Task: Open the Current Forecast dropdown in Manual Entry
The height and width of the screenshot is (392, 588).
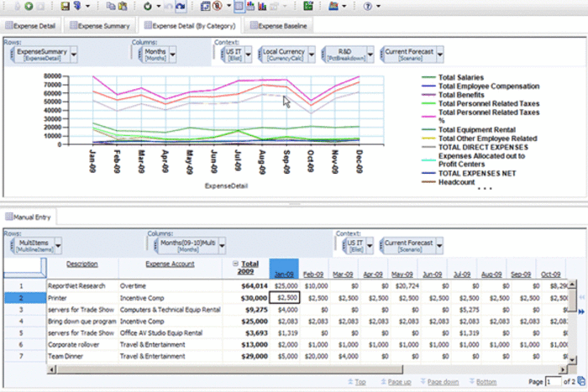Action: 439,246
